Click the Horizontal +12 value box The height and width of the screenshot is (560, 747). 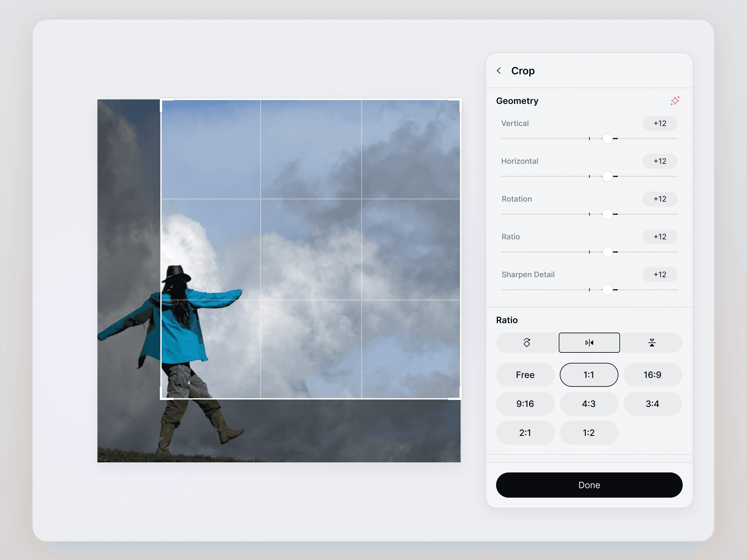[x=660, y=161]
